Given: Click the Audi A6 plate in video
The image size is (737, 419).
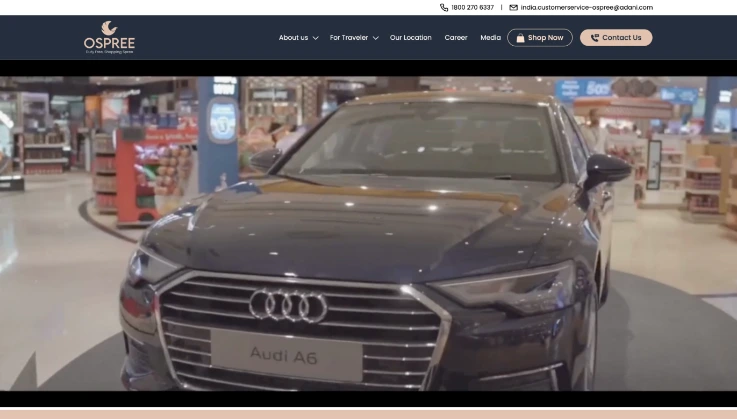Looking at the screenshot, I should (285, 354).
